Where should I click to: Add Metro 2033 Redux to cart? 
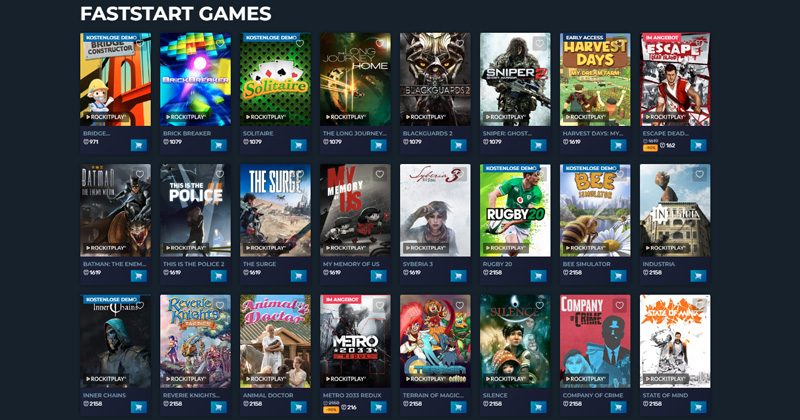pyautogui.click(x=378, y=407)
